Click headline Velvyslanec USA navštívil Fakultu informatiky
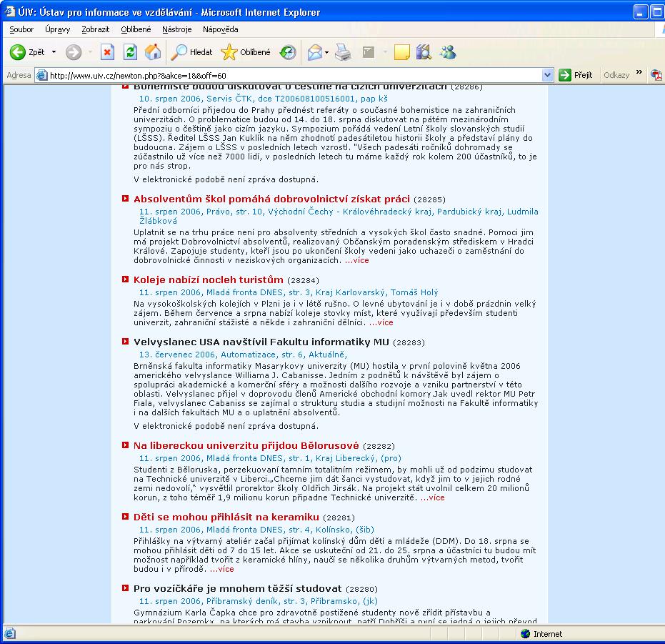Image resolution: width=665 pixels, height=644 pixels. pos(261,342)
